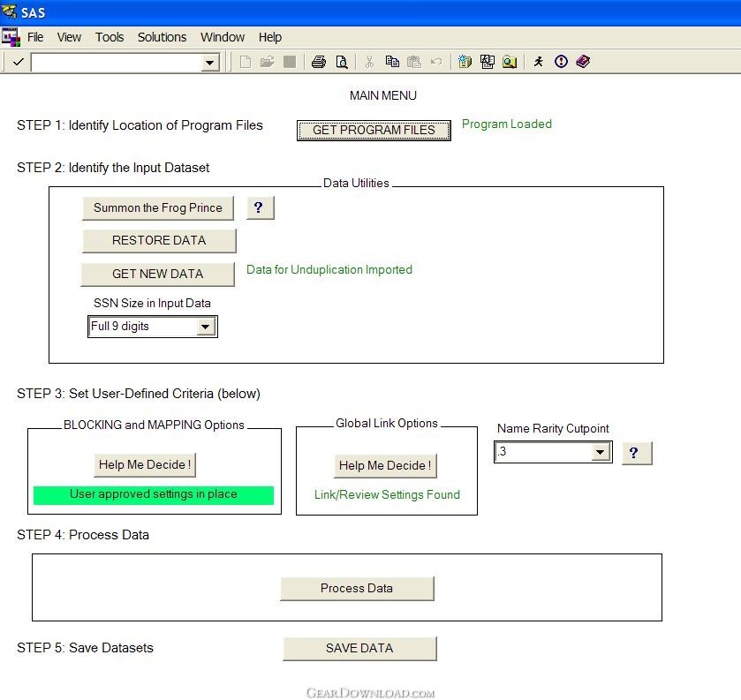The image size is (741, 700).
Task: Open the Help book icon
Action: (x=583, y=62)
